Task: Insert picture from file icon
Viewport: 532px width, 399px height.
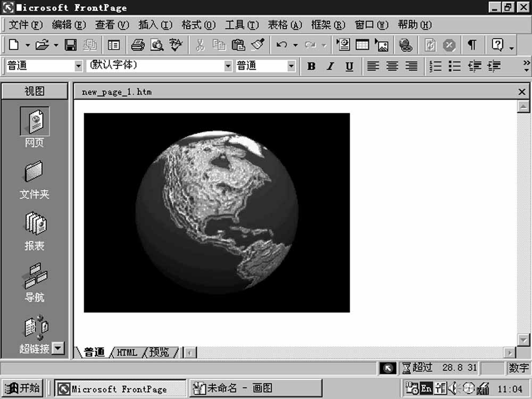Action: point(381,45)
